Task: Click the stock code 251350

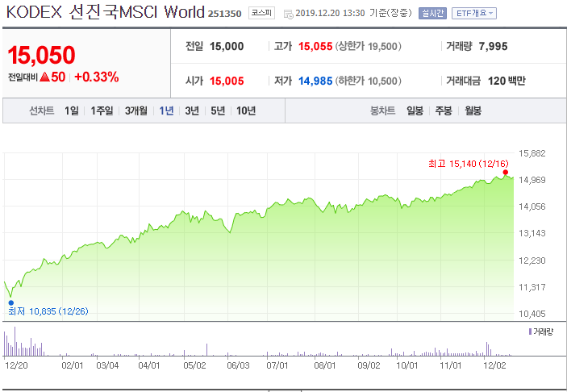Action: click(224, 14)
